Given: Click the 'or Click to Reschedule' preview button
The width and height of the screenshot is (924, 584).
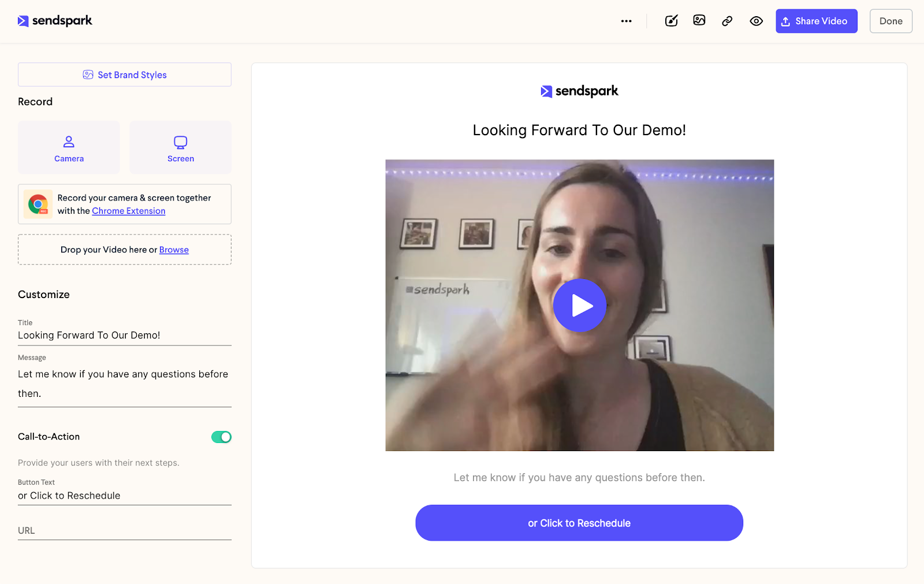Looking at the screenshot, I should (579, 523).
